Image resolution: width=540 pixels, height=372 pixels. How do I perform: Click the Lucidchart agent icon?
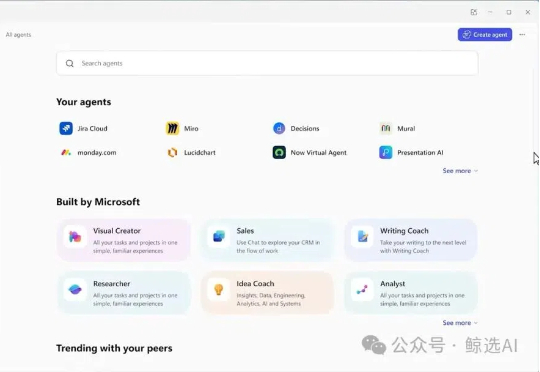(x=172, y=152)
